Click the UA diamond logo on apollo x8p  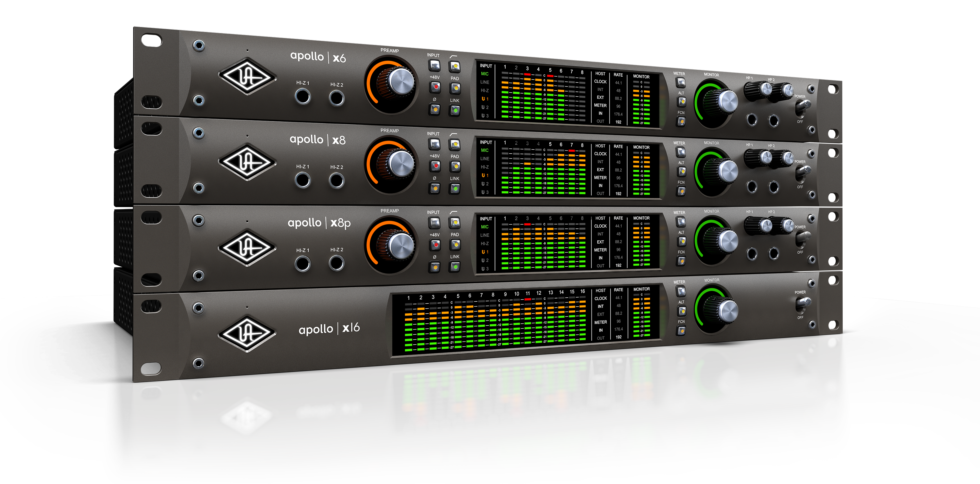(x=248, y=247)
